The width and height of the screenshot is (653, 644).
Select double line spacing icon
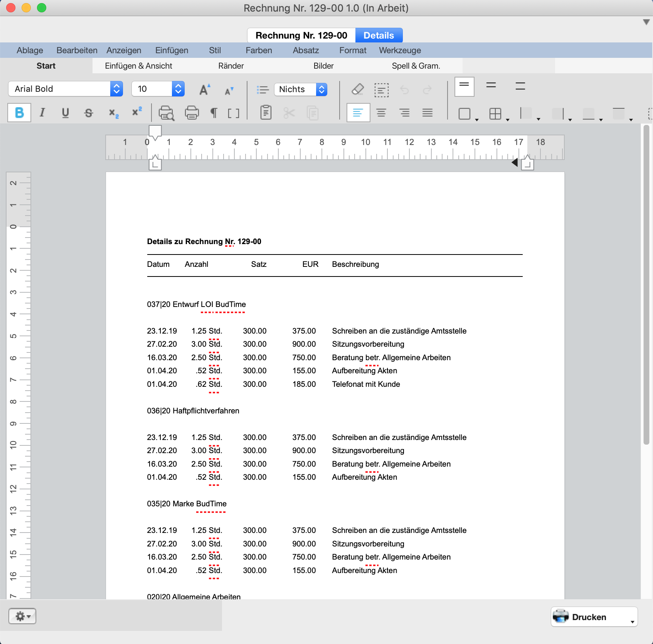coord(520,86)
